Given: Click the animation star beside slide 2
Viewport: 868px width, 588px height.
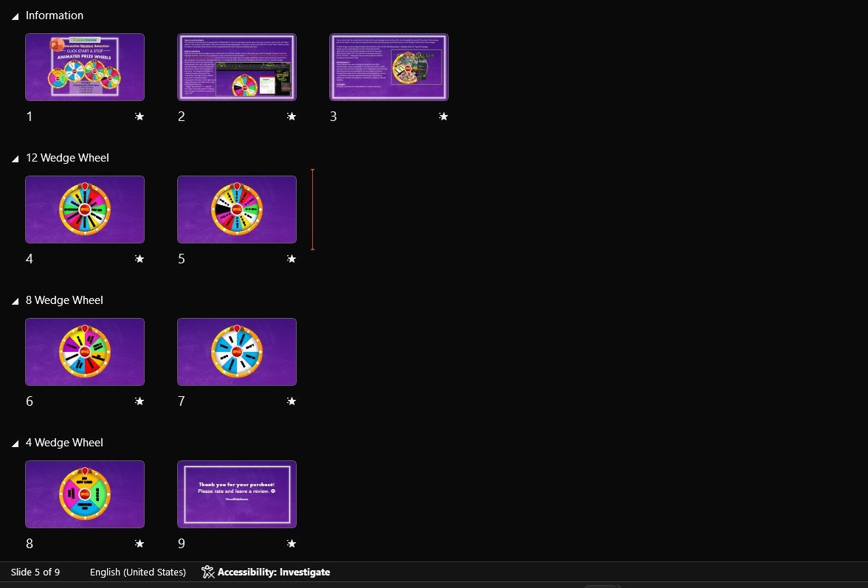Looking at the screenshot, I should tap(292, 116).
